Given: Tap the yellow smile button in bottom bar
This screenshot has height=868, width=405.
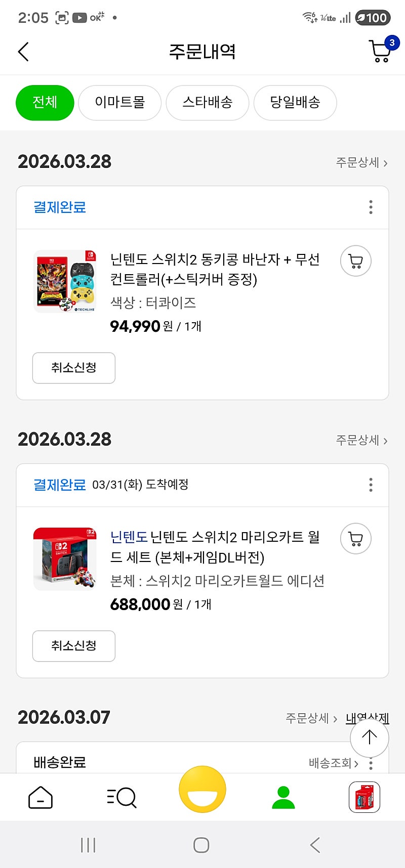Looking at the screenshot, I should [202, 790].
